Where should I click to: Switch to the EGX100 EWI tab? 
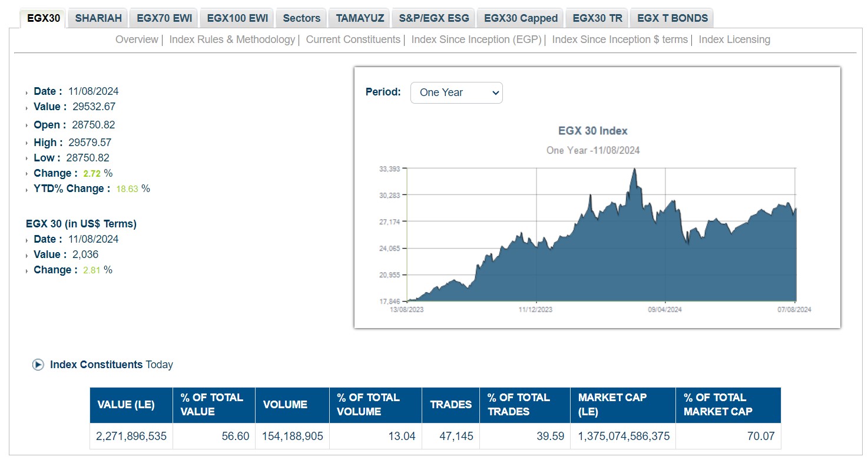click(x=237, y=18)
